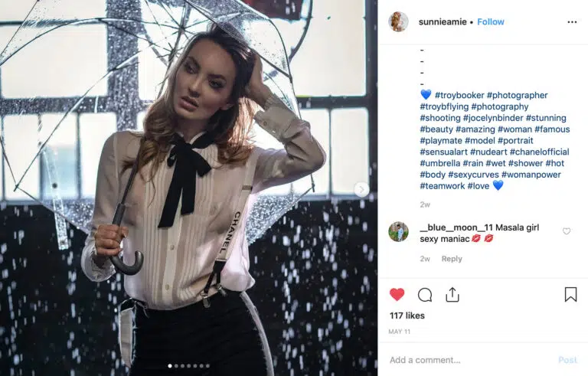Image resolution: width=588 pixels, height=376 pixels.
Task: Submit comment with Post button
Action: pyautogui.click(x=567, y=360)
